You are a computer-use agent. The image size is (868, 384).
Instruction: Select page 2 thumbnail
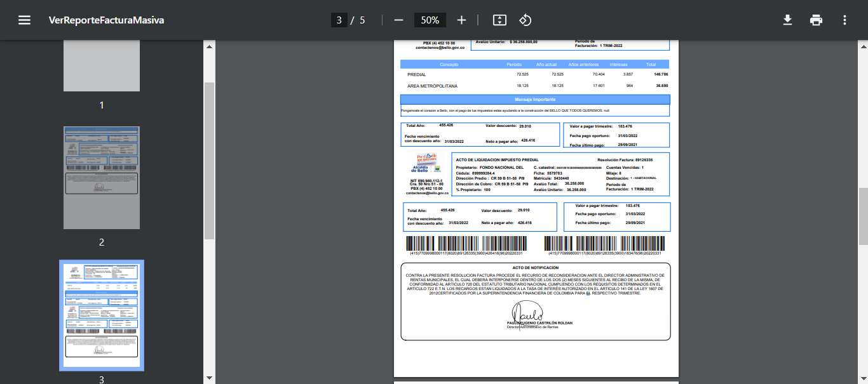point(102,177)
